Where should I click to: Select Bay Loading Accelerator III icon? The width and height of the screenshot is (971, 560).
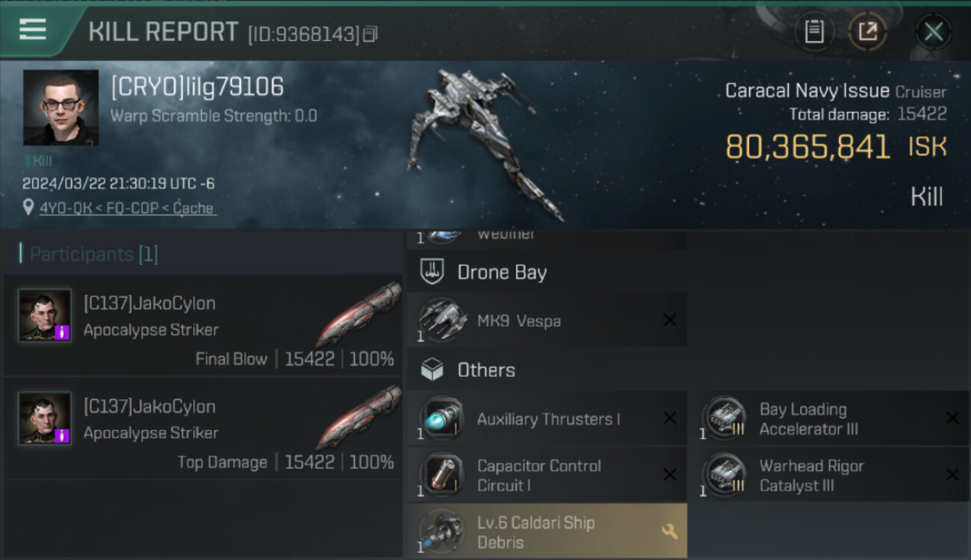[x=725, y=419]
